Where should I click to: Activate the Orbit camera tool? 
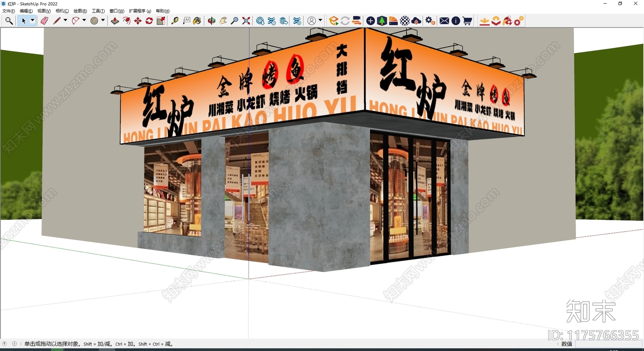[x=211, y=21]
